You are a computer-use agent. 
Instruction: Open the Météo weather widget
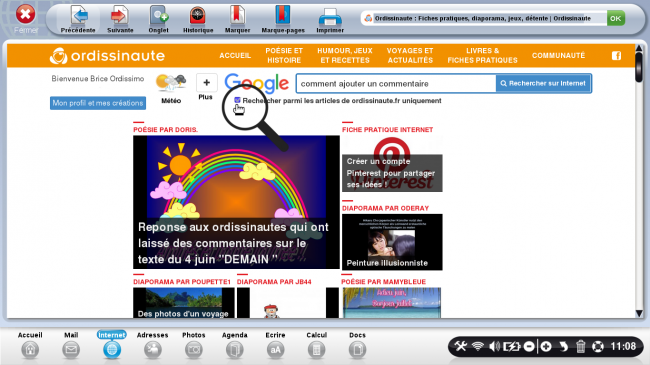tap(171, 88)
